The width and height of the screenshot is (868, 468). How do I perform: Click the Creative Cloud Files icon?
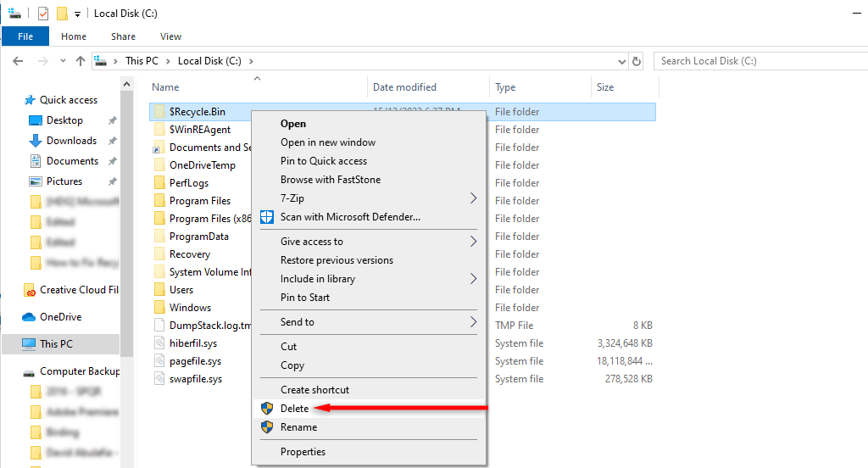pyautogui.click(x=30, y=290)
